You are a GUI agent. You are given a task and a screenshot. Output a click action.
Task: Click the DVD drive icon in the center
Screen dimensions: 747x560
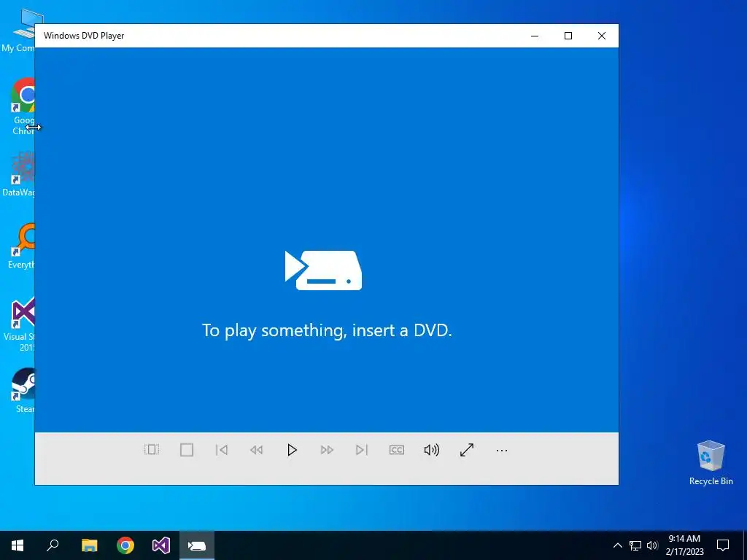[323, 270]
